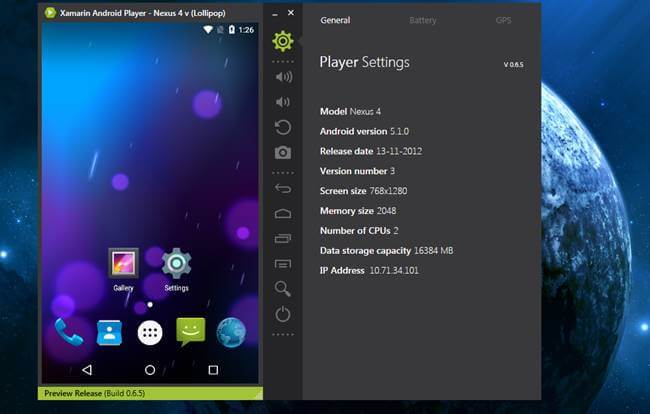The width and height of the screenshot is (650, 414).
Task: Launch the Browser globe app
Action: pyautogui.click(x=231, y=332)
